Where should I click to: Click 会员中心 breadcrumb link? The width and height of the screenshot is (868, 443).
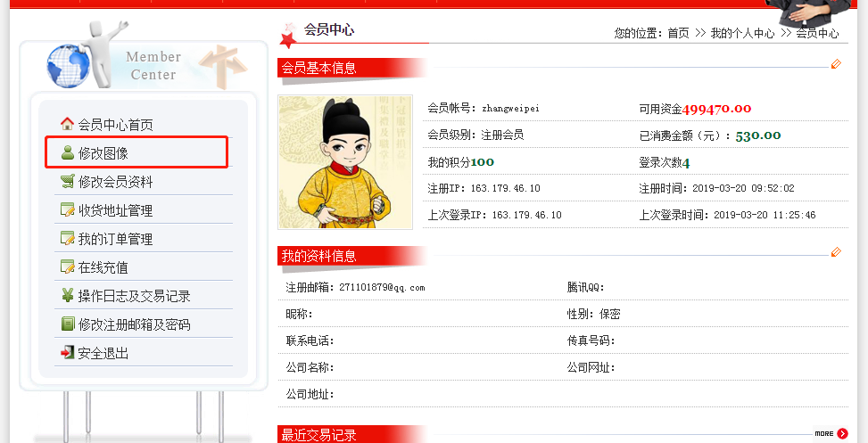(818, 33)
